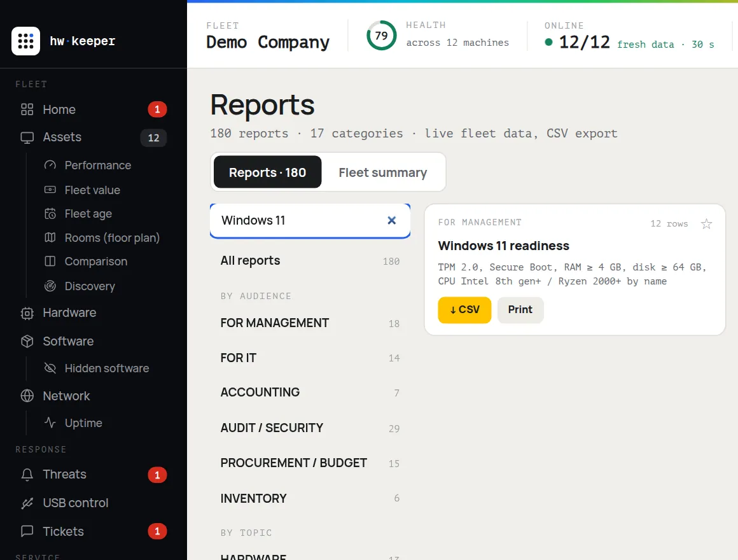Filter by PROCUREMENT / BUDGET audience
Screen dimensions: 738x560
pyautogui.click(x=310, y=463)
